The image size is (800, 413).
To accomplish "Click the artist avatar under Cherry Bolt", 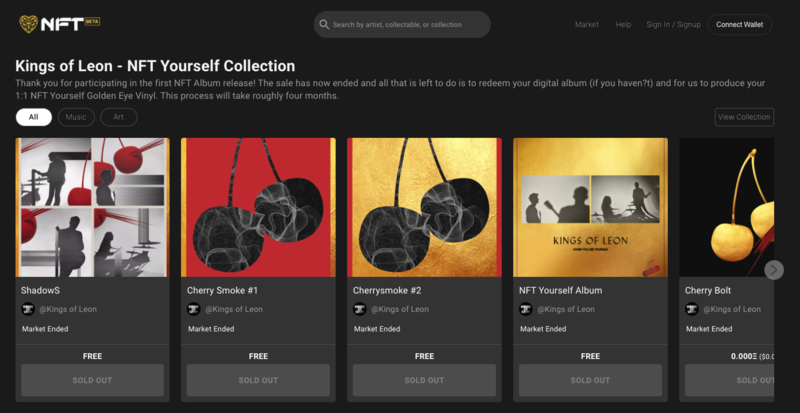I will (x=692, y=309).
